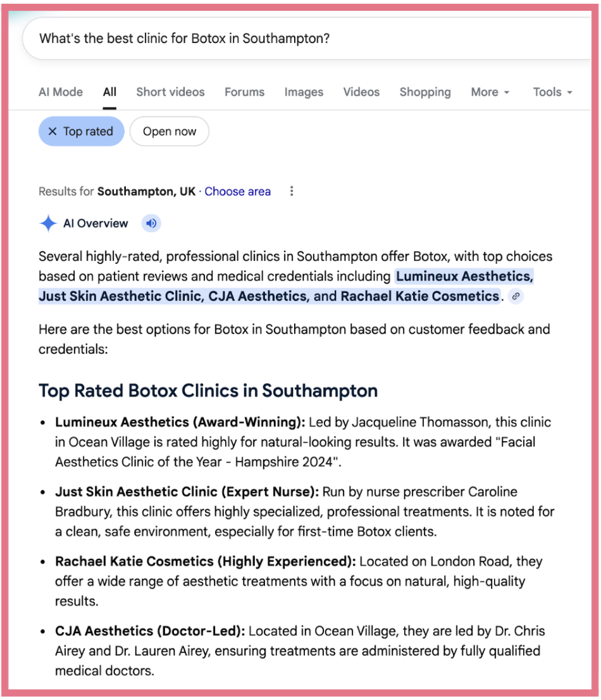601x700 pixels.
Task: Enable the Top rated filter chip
Action: click(x=85, y=131)
